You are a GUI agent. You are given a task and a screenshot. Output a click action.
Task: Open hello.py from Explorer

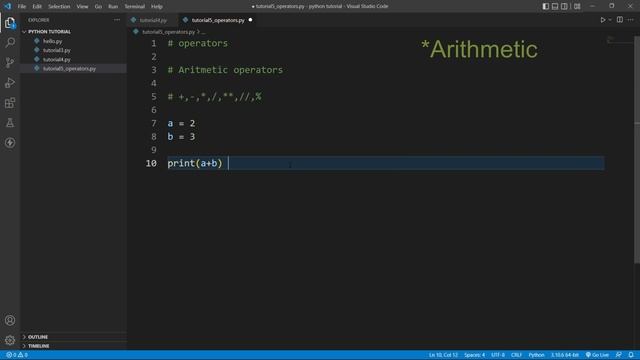tap(53, 41)
